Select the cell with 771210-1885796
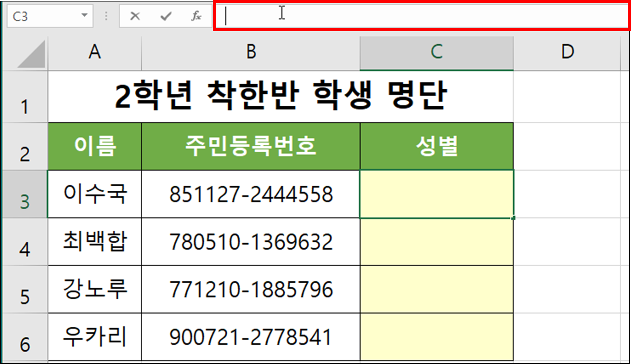The width and height of the screenshot is (631, 364). click(251, 289)
